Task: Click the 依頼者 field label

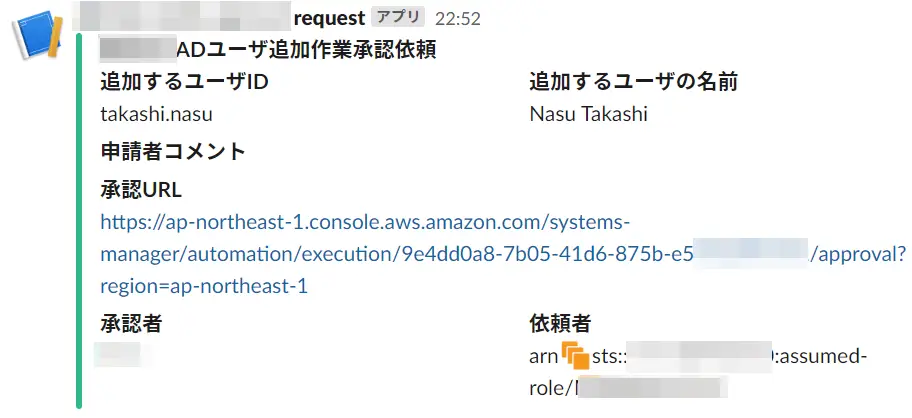Action: point(561,323)
